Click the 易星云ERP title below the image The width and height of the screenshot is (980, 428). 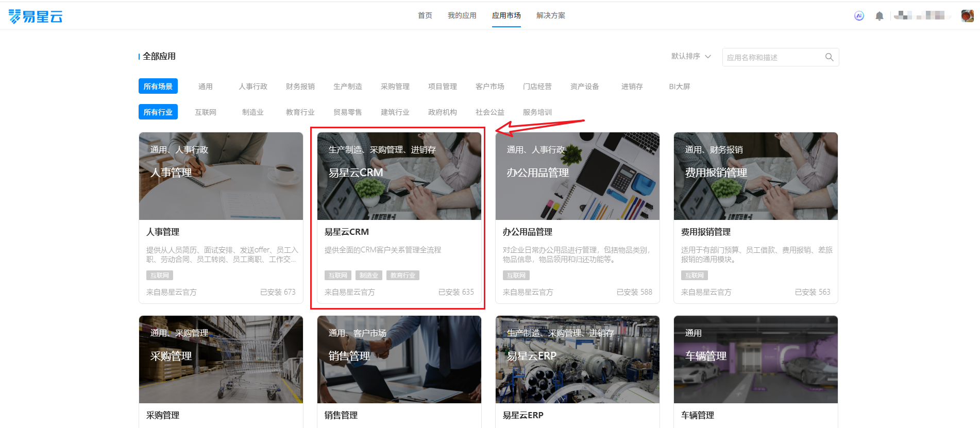[523, 415]
